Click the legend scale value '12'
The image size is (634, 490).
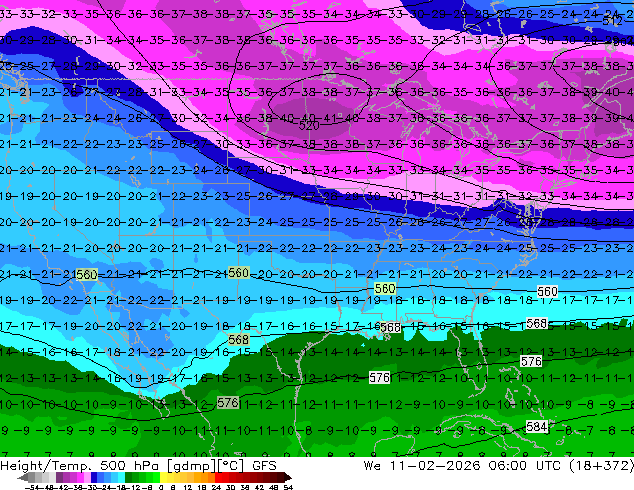point(187,487)
